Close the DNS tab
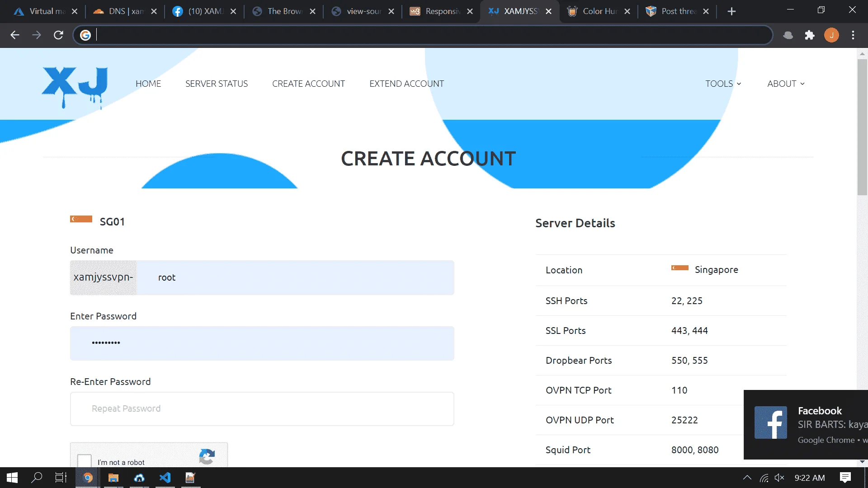The image size is (868, 488). 154,11
